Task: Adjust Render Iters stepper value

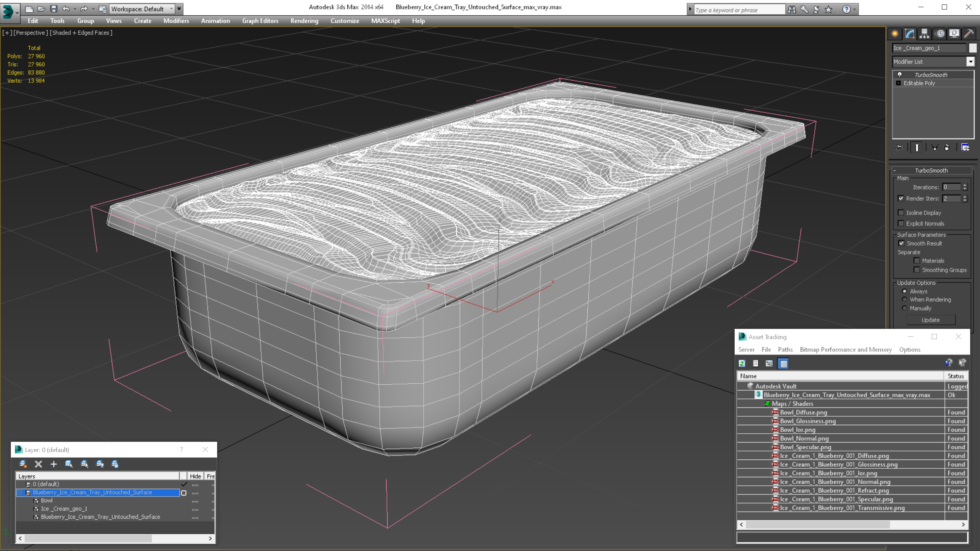Action: [x=965, y=198]
